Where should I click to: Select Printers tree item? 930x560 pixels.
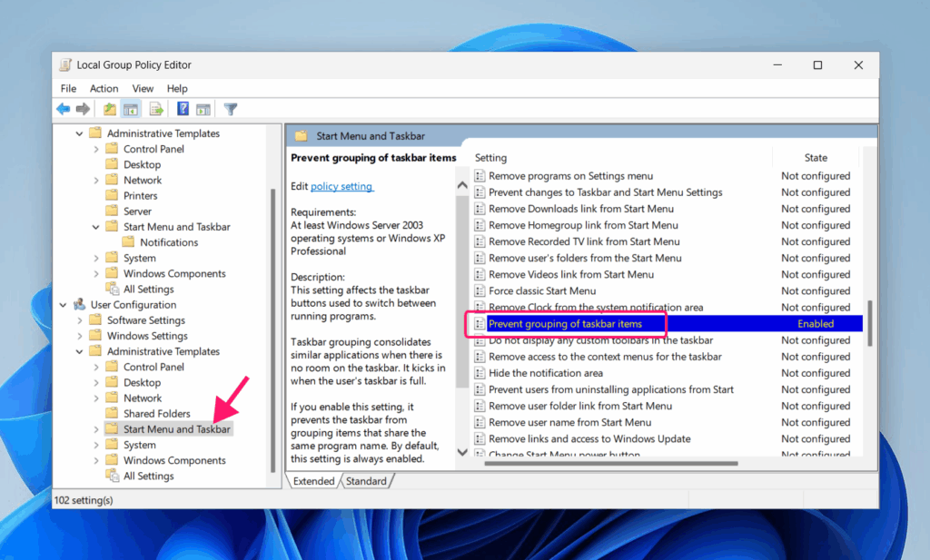(141, 195)
